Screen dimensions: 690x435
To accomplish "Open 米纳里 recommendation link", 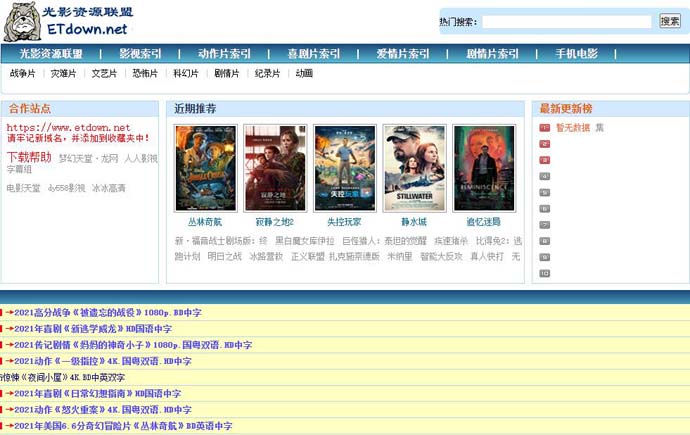I will click(400, 256).
